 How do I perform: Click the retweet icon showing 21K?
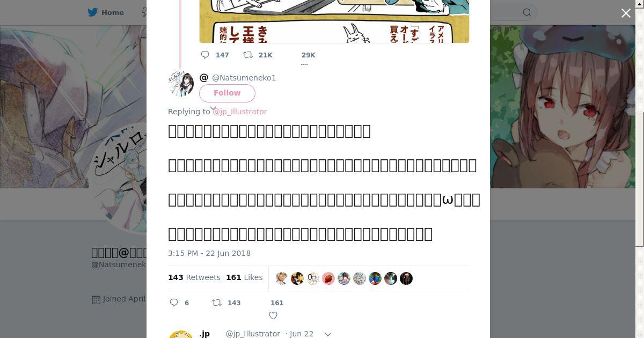(x=248, y=55)
